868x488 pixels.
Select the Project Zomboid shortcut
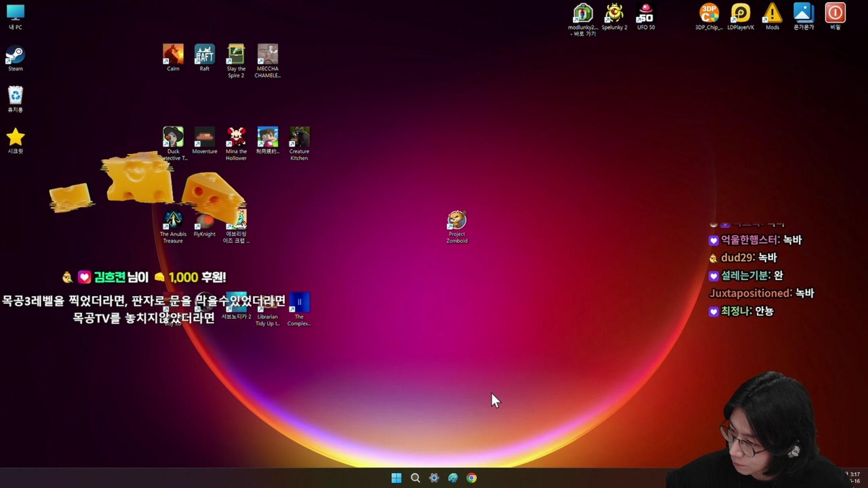(x=457, y=226)
